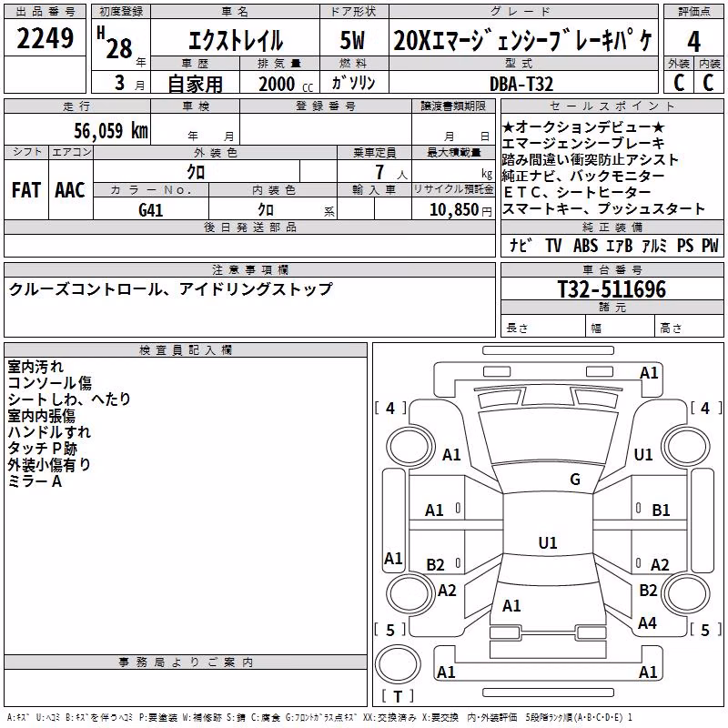Select the spare tire circle above [T]

coord(398,664)
